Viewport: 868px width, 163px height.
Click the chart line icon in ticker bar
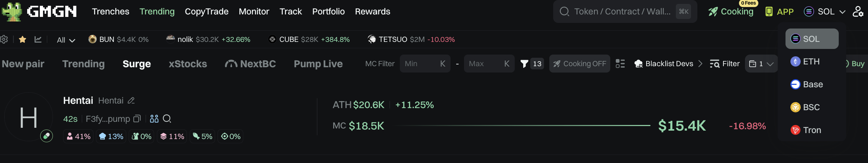pyautogui.click(x=38, y=39)
